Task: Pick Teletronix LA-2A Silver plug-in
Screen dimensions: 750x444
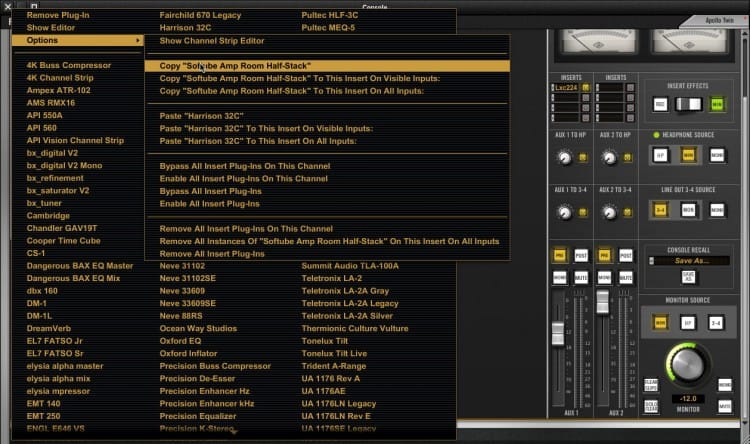Action: pos(347,316)
